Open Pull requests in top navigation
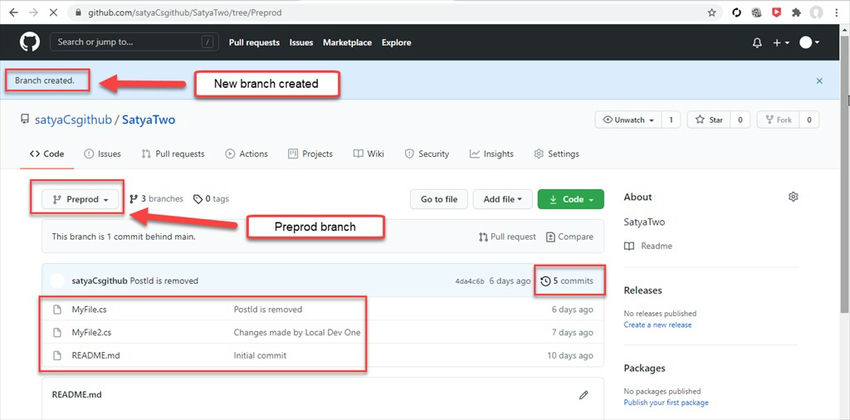 [x=254, y=42]
